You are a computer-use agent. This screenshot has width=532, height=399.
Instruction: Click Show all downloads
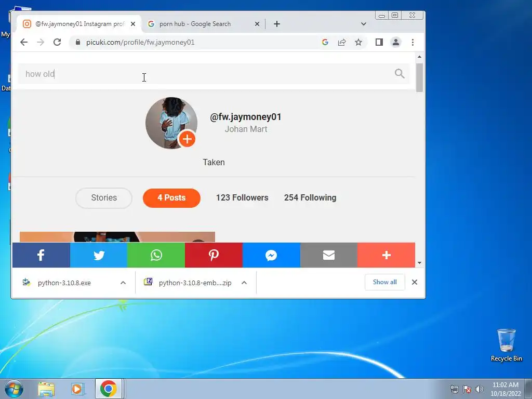pyautogui.click(x=385, y=282)
